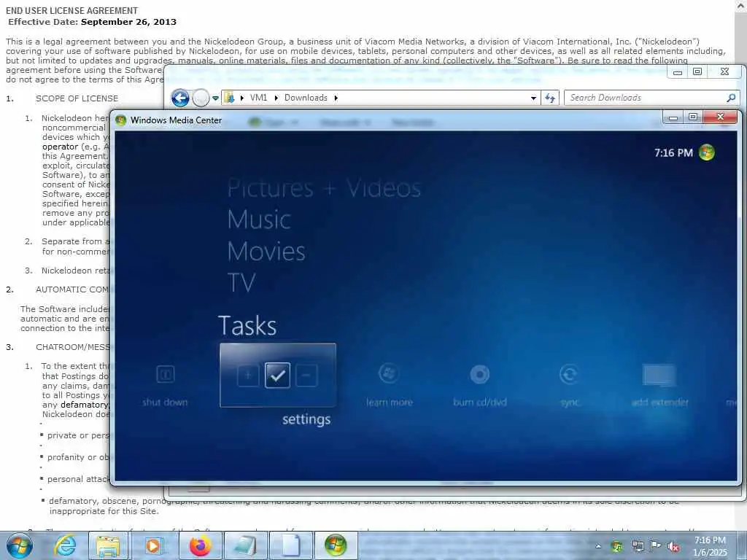Switch to Windows Media Center taskbar button

(x=336, y=545)
